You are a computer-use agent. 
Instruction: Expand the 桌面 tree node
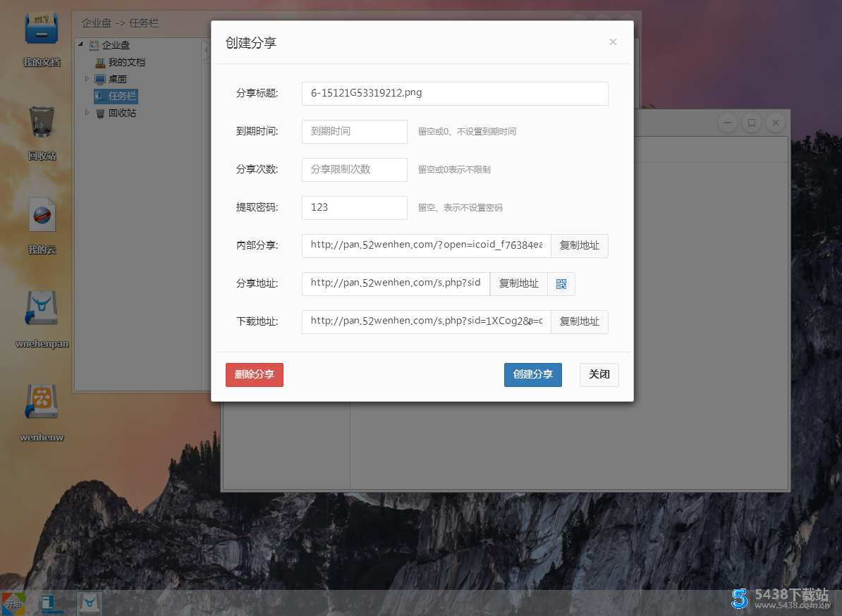[x=87, y=79]
